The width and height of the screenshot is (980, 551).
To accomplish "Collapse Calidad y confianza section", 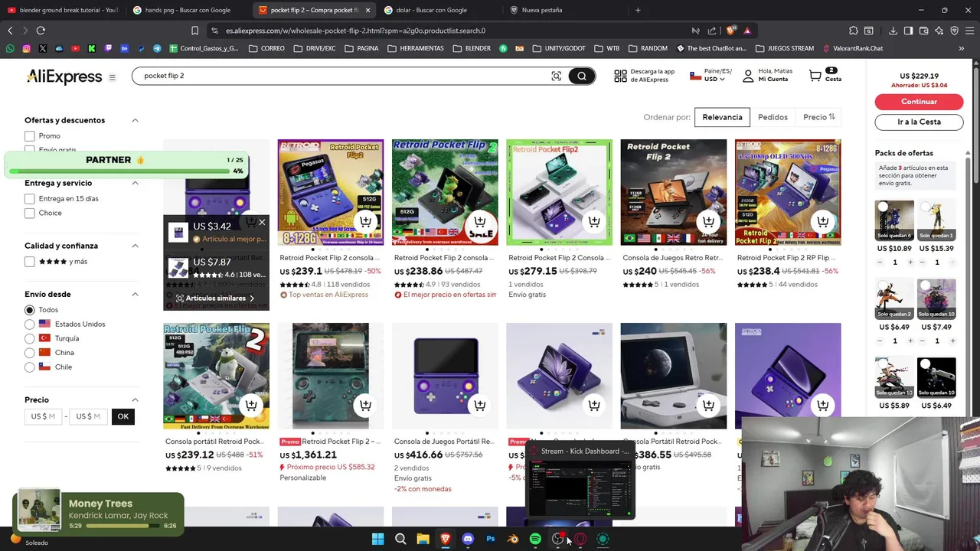I will point(135,246).
